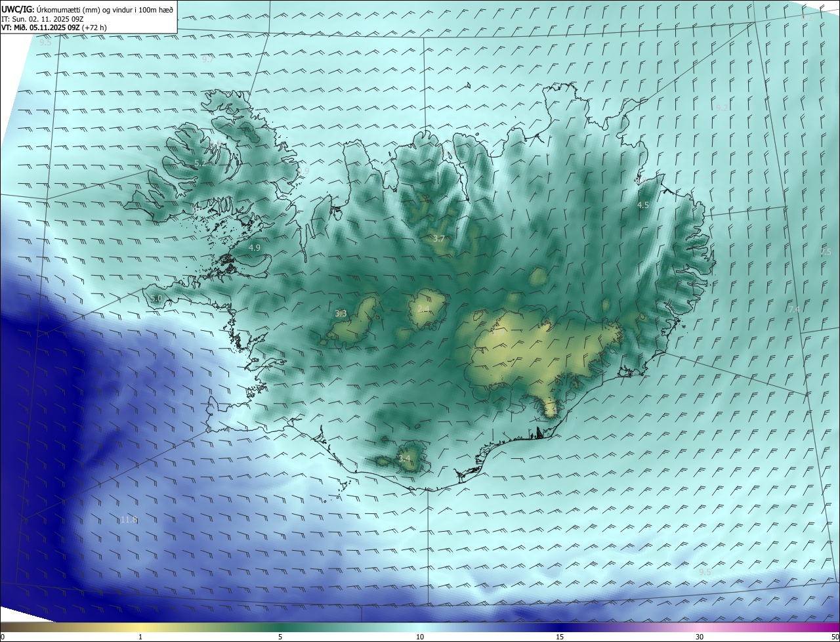The image size is (840, 642).
Task: Click the colour scale label 30
Action: click(700, 637)
